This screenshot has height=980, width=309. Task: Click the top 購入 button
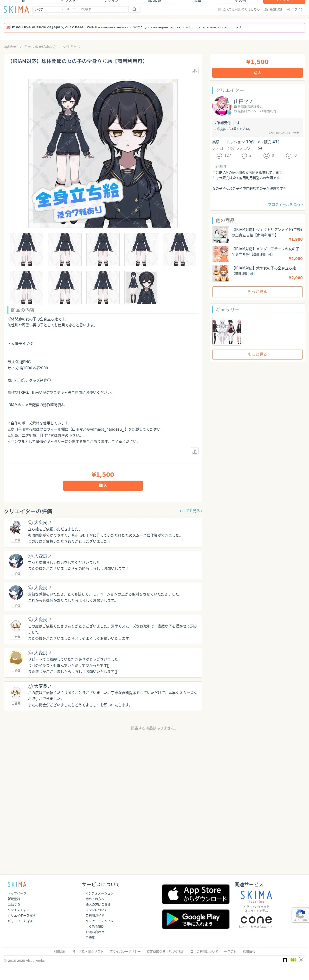click(257, 73)
